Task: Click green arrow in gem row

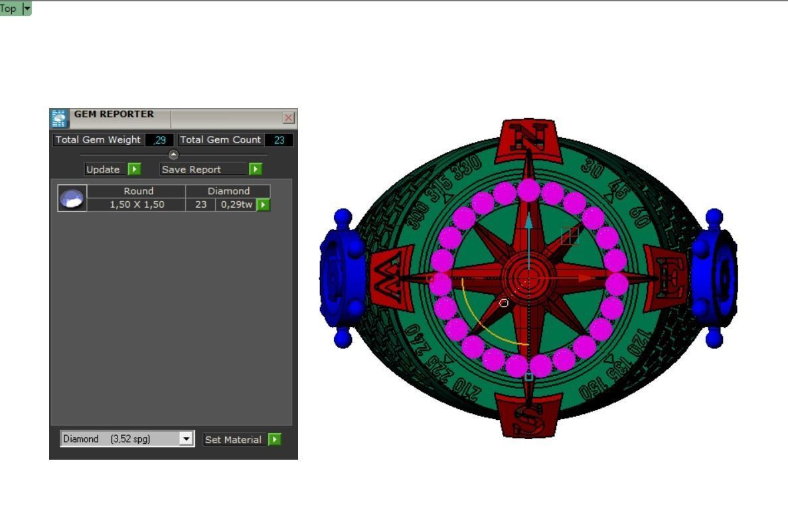Action: point(264,204)
